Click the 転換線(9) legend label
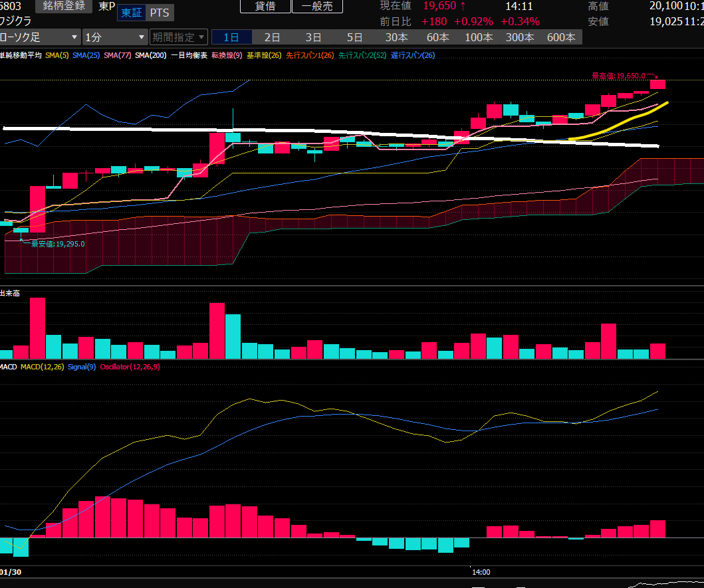Image resolution: width=704 pixels, height=588 pixels. [227, 56]
